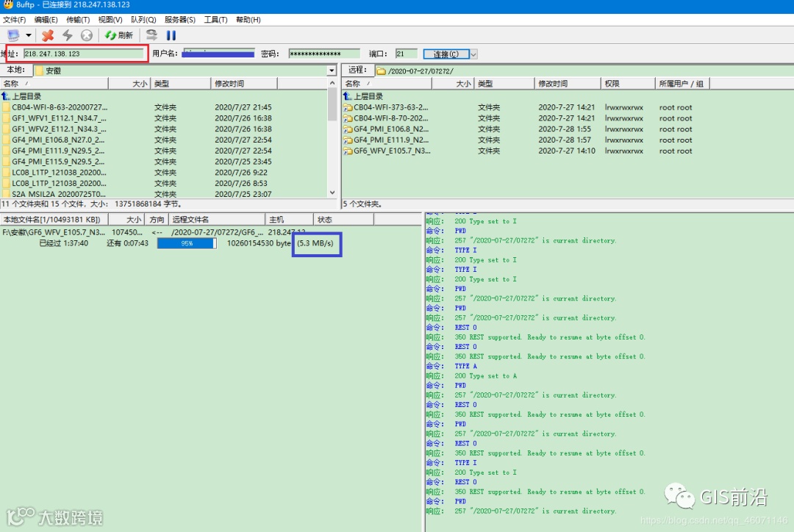This screenshot has width=794, height=532.
Task: Open the 文件(F) menu
Action: (x=14, y=19)
